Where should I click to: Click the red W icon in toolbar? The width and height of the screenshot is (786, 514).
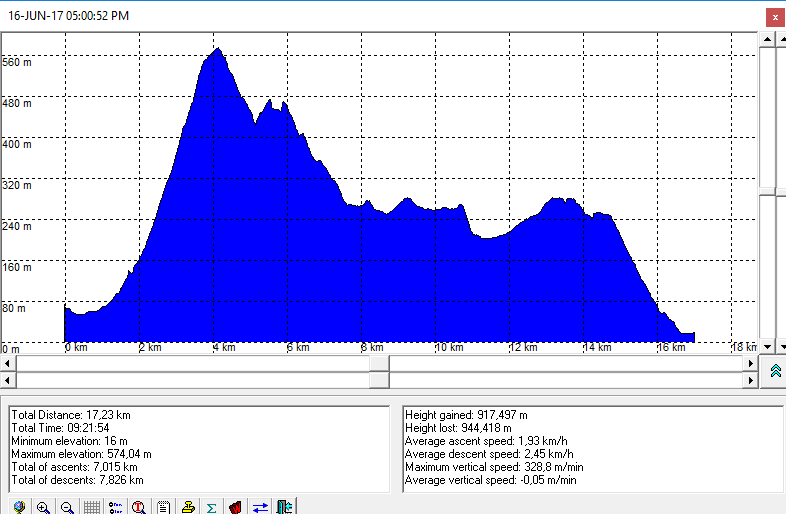(x=235, y=507)
